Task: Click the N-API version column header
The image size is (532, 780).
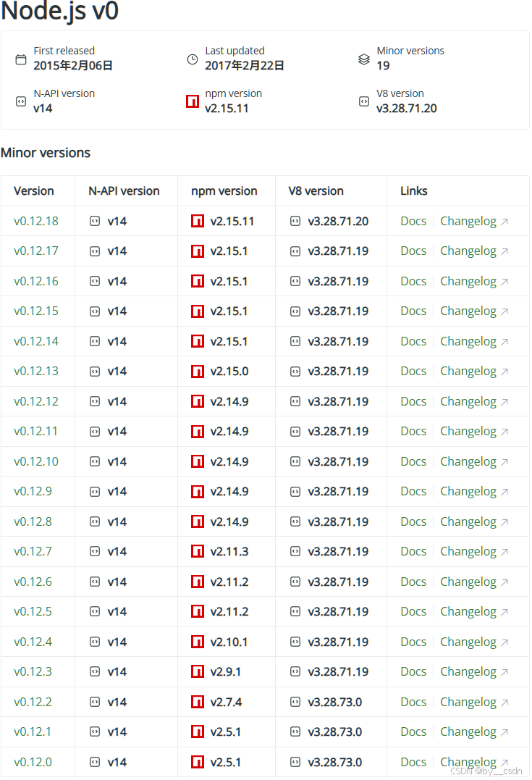Action: [x=124, y=191]
